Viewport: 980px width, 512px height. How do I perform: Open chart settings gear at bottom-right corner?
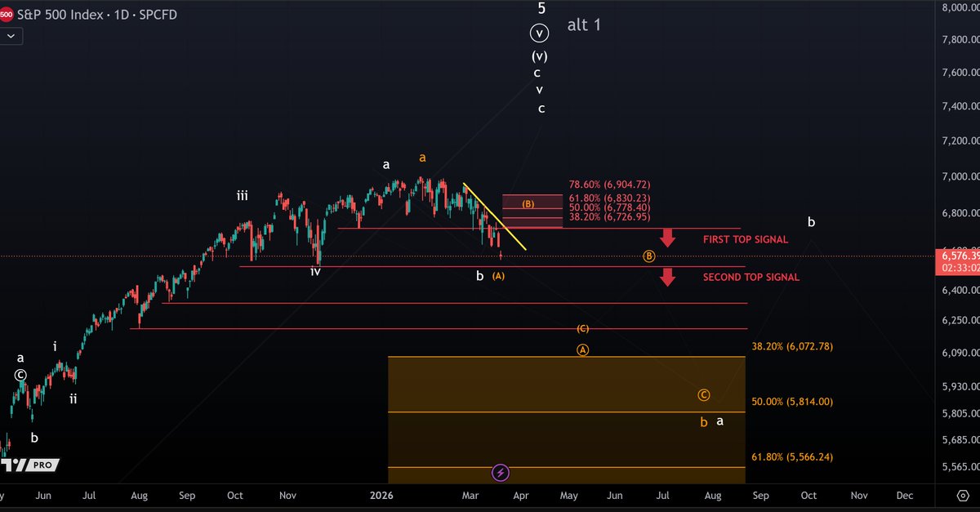point(962,496)
